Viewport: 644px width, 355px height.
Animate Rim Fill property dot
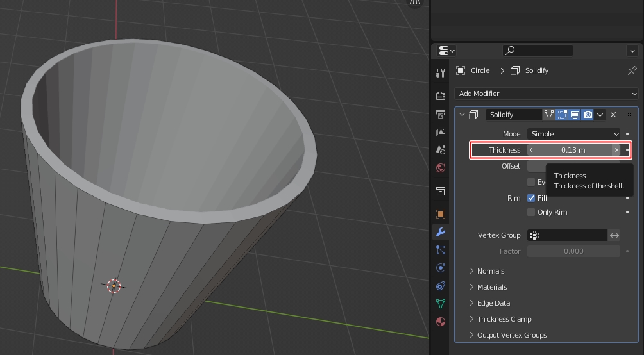627,198
